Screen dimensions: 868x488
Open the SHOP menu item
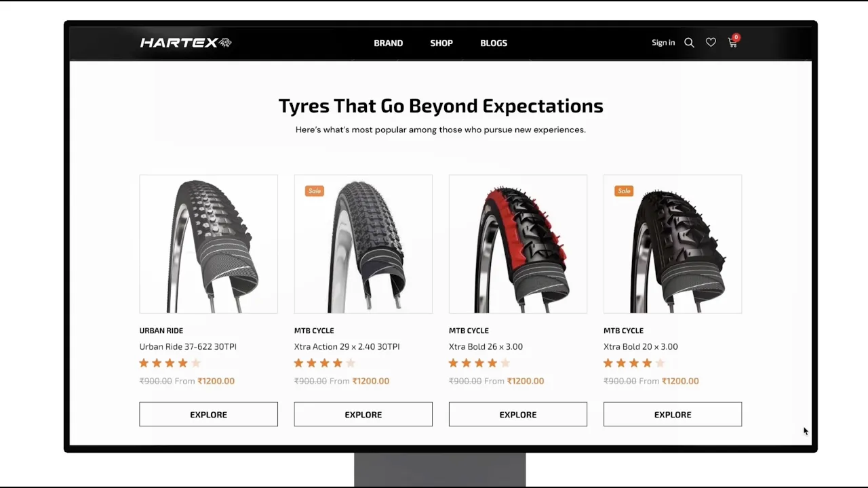[441, 43]
